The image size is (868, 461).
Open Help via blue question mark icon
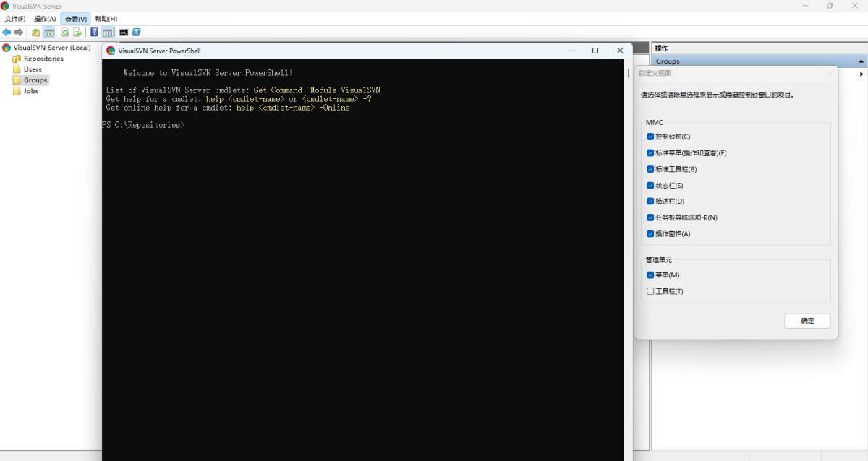[x=94, y=33]
